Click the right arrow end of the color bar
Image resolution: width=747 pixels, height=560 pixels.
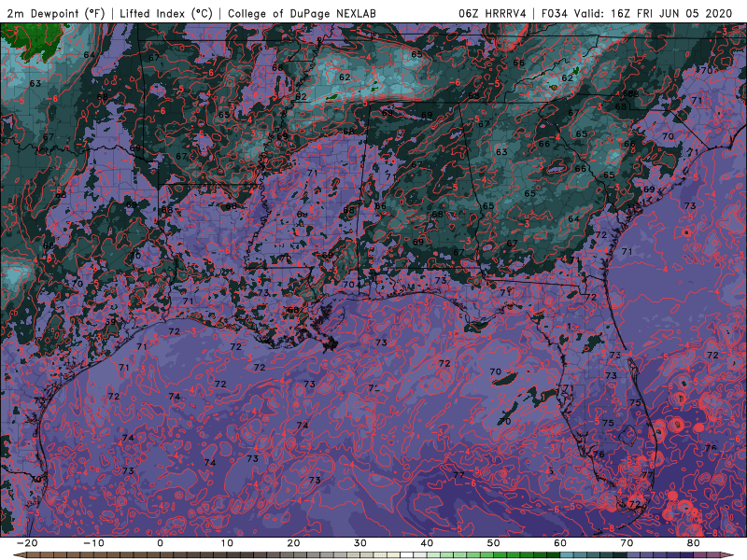(x=727, y=555)
